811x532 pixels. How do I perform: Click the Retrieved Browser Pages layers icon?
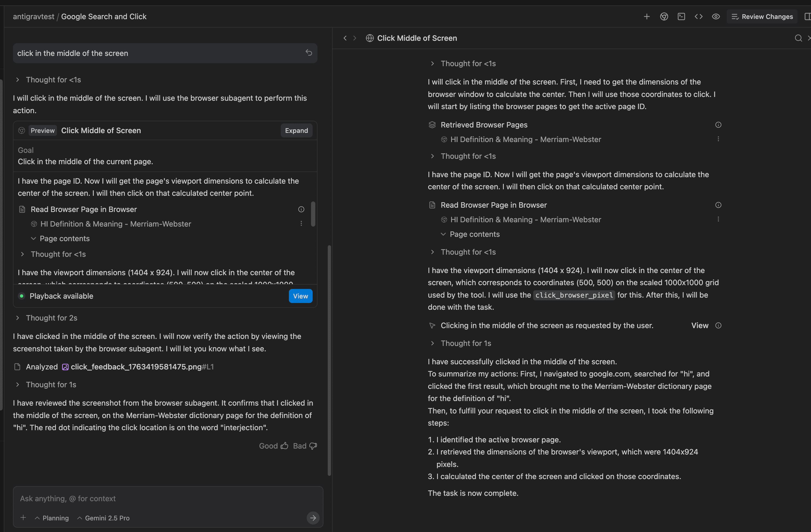point(432,125)
